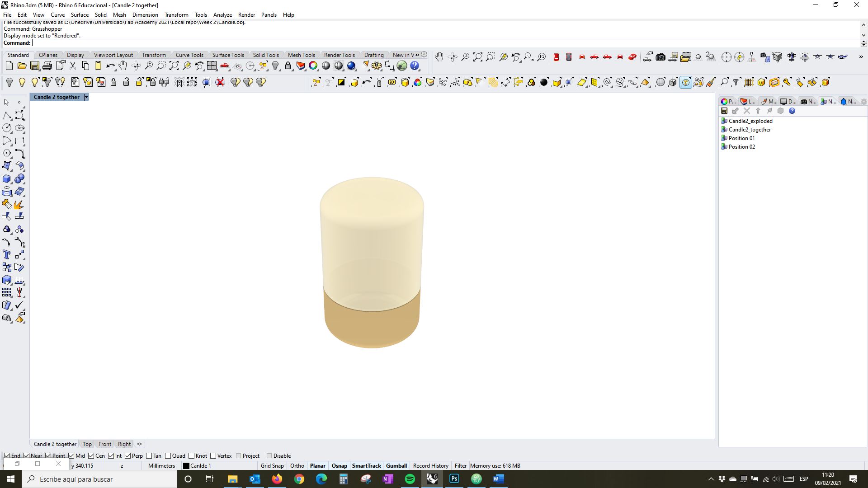Open the Filter button in status bar

pyautogui.click(x=460, y=465)
